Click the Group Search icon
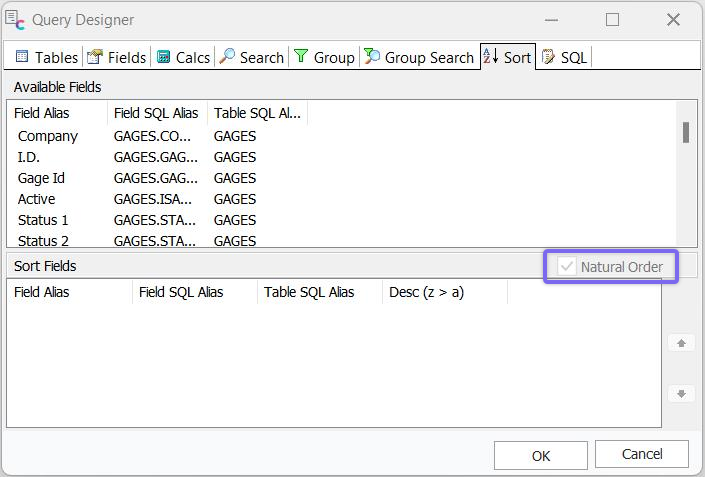705x477 pixels. (x=372, y=57)
